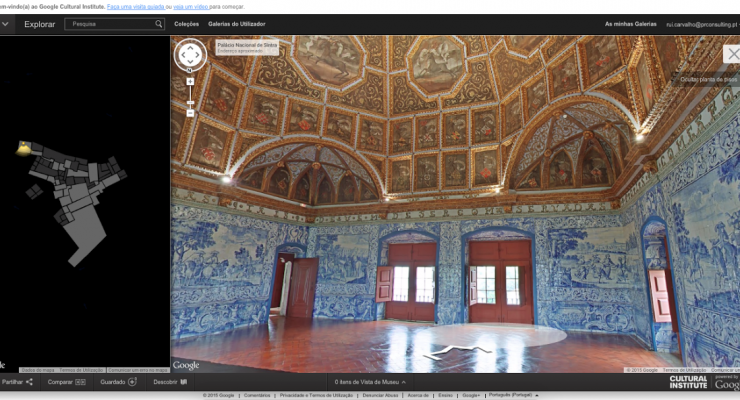Click the search magnifier icon
The width and height of the screenshot is (740, 400).
coord(159,24)
